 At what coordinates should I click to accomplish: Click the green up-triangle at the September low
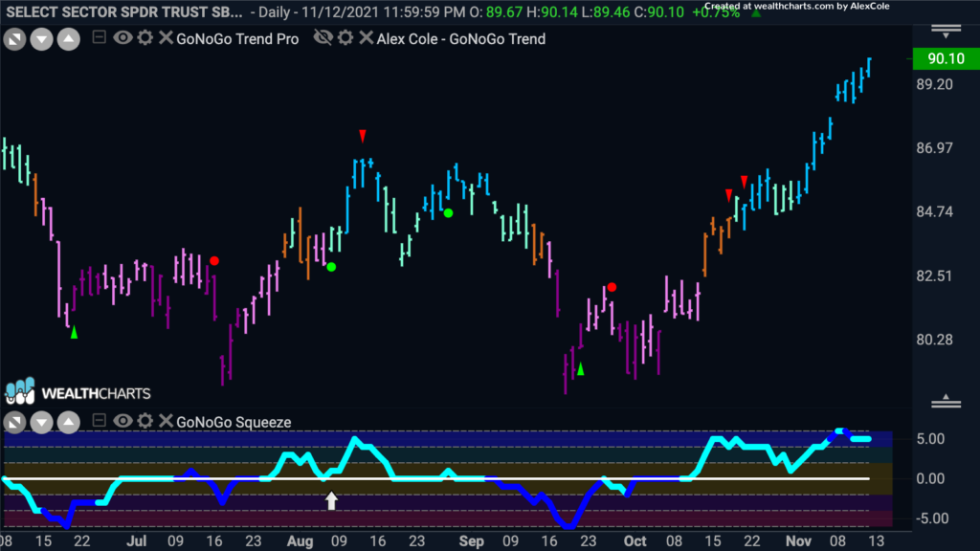(581, 369)
